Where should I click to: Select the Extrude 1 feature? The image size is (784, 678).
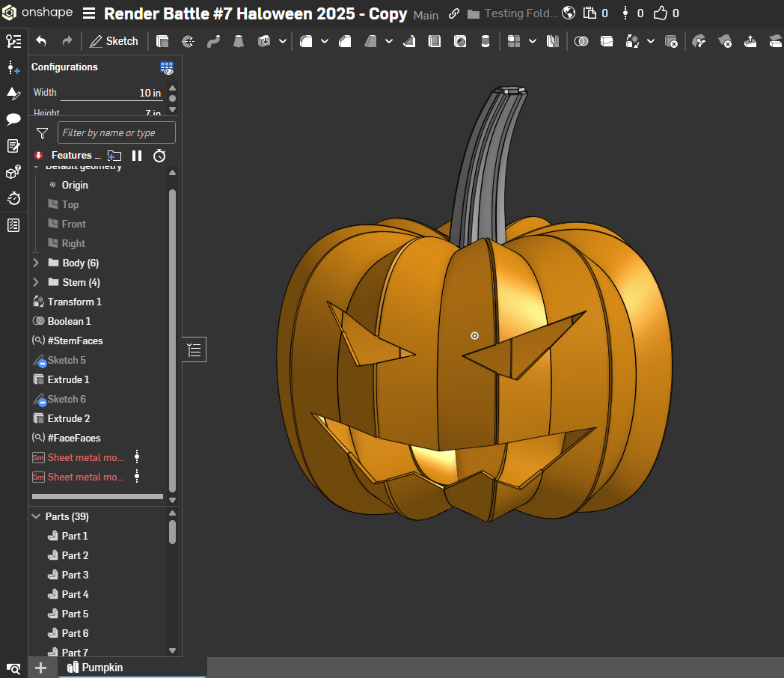(68, 379)
